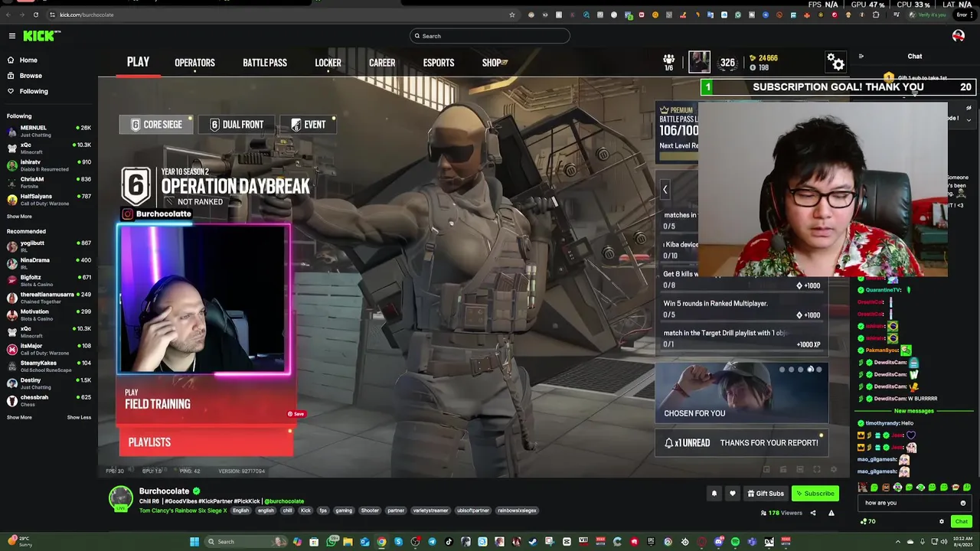Jump to New messages in chat
The height and width of the screenshot is (551, 980).
click(914, 411)
